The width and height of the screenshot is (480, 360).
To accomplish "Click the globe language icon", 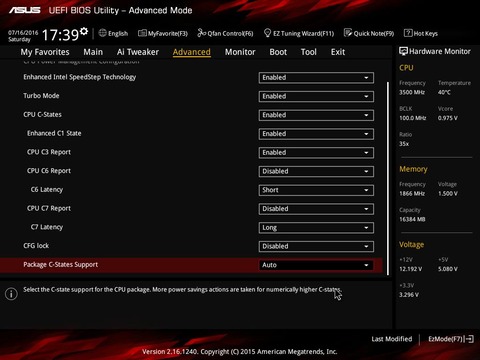I will pos(103,33).
